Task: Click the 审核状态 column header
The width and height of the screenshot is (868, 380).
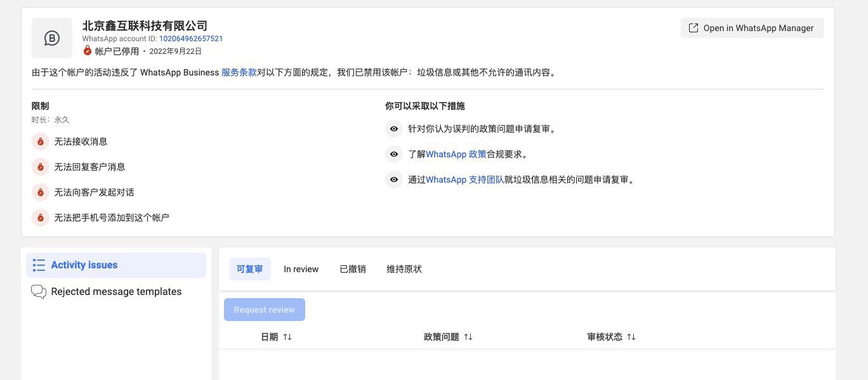Action: (605, 337)
